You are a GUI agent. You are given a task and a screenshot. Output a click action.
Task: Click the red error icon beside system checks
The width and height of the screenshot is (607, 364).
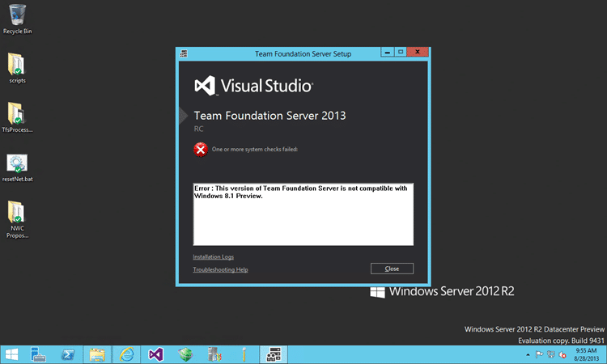[x=201, y=150]
